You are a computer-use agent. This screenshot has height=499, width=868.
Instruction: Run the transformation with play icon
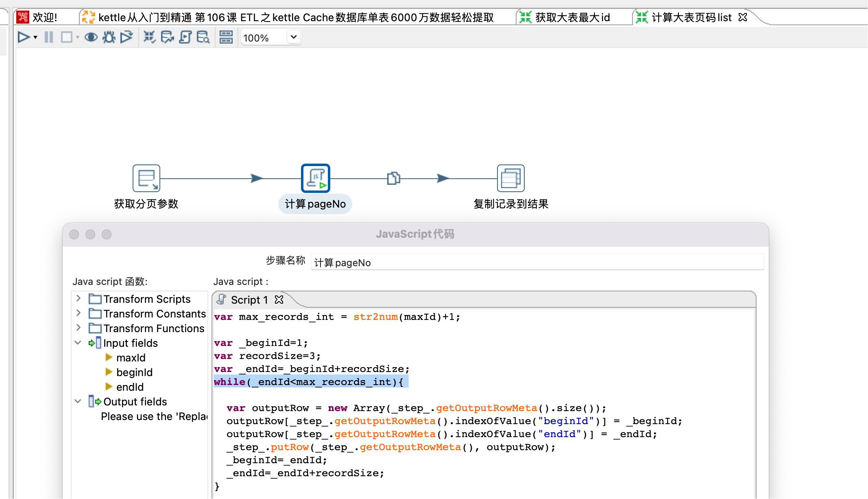24,37
